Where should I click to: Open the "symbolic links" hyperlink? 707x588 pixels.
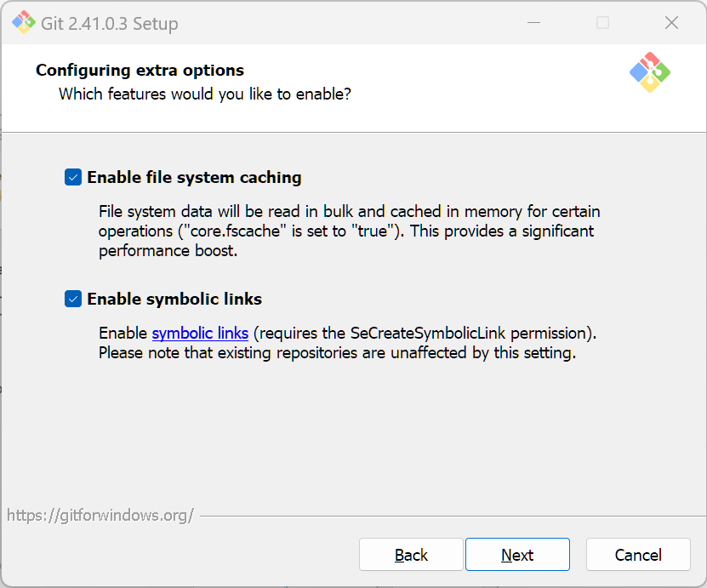click(200, 333)
